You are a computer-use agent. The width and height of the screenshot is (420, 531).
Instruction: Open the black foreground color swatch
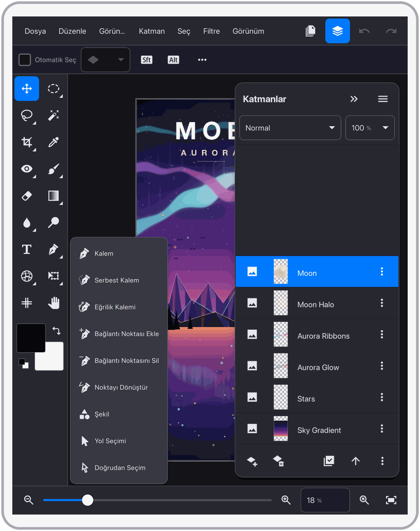(31, 338)
